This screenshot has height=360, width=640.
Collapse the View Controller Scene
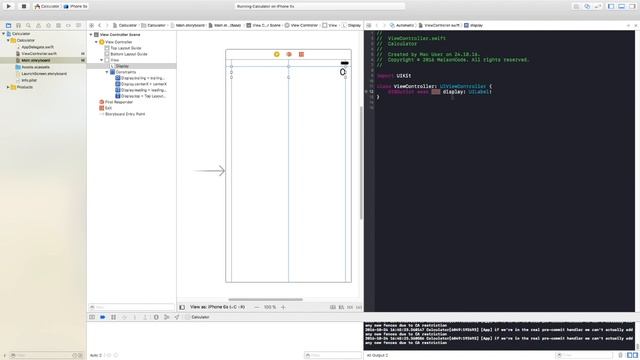(x=91, y=35)
